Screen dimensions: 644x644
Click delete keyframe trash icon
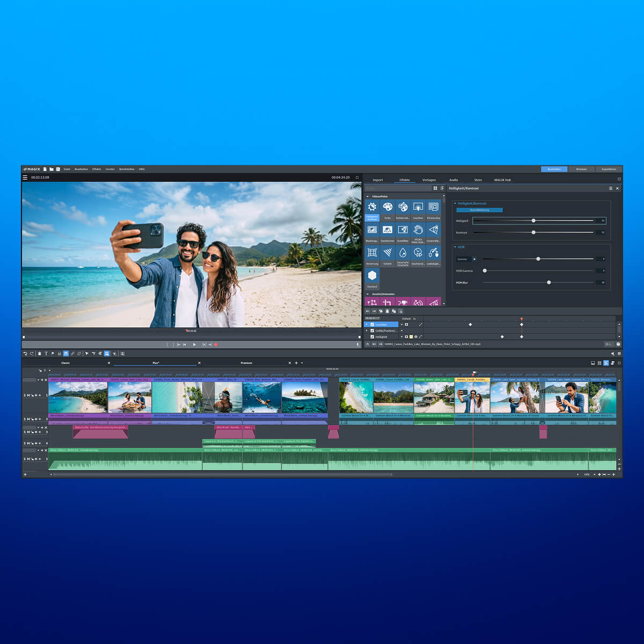387,311
